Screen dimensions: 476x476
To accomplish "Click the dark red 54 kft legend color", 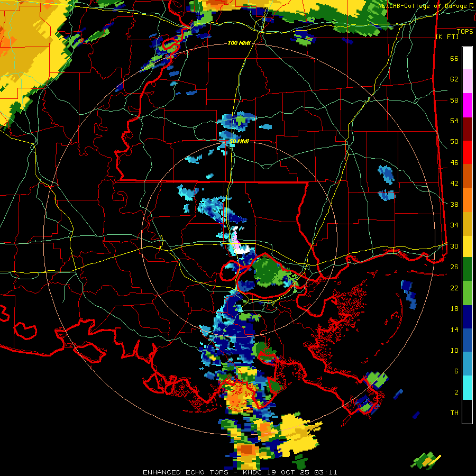I will 467,129.
